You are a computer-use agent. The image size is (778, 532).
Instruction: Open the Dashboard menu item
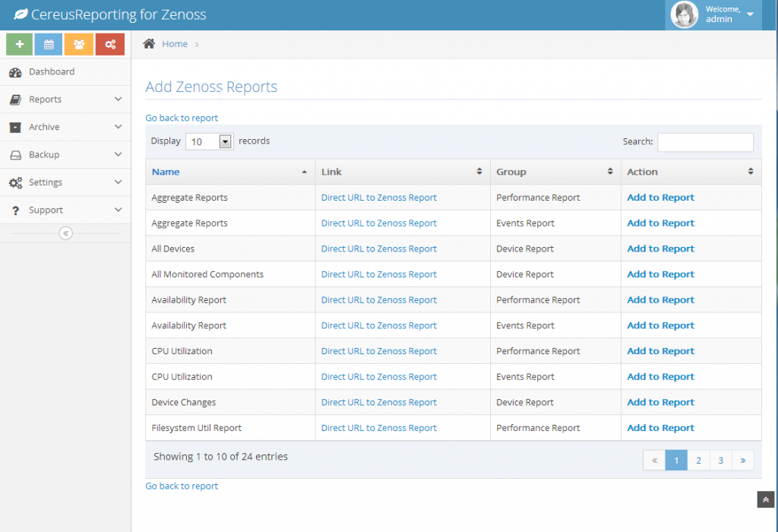pos(65,72)
